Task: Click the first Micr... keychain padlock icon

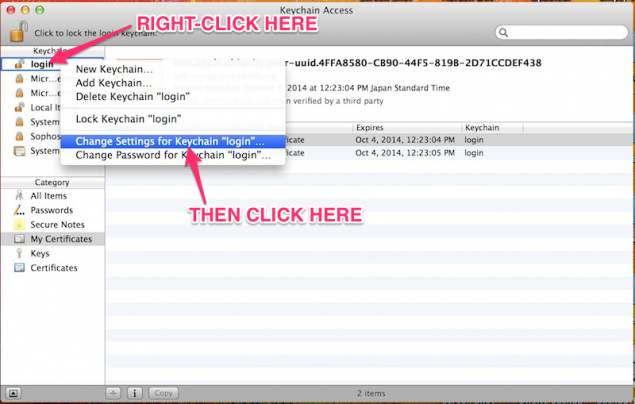Action: coord(19,79)
